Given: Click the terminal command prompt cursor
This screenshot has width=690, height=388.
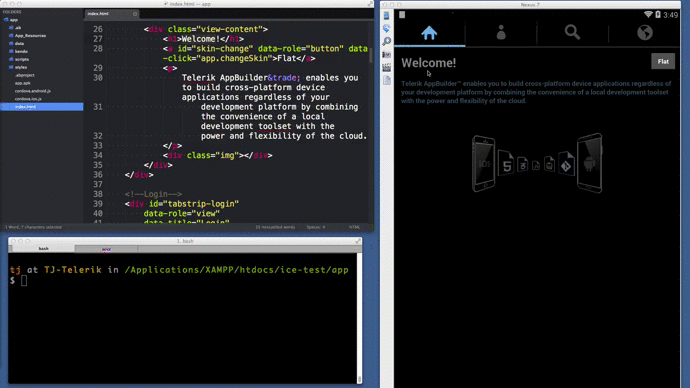Looking at the screenshot, I should 24,281.
